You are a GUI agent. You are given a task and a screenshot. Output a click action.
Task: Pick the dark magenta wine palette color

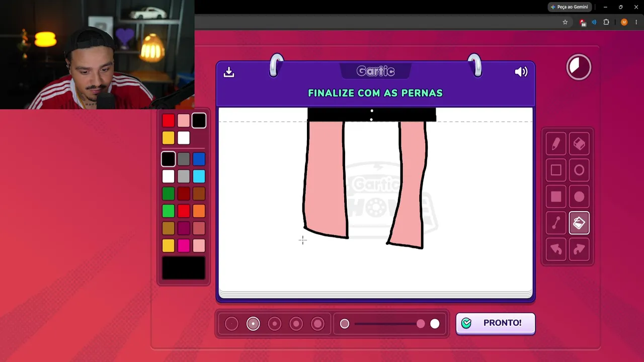[x=184, y=228]
